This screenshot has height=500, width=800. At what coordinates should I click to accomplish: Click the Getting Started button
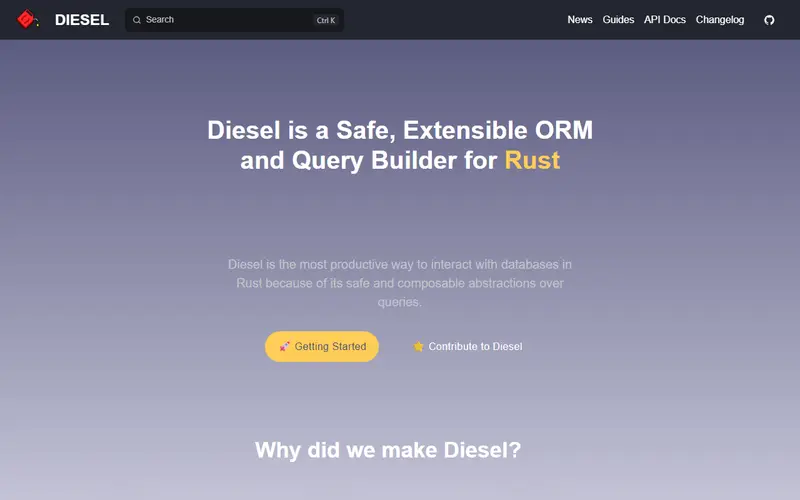pos(322,346)
